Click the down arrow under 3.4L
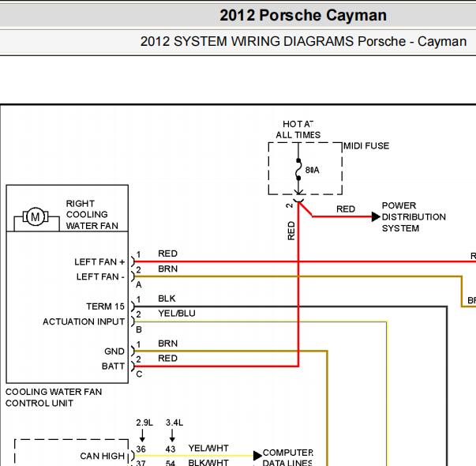476x466 pixels. pos(172,435)
